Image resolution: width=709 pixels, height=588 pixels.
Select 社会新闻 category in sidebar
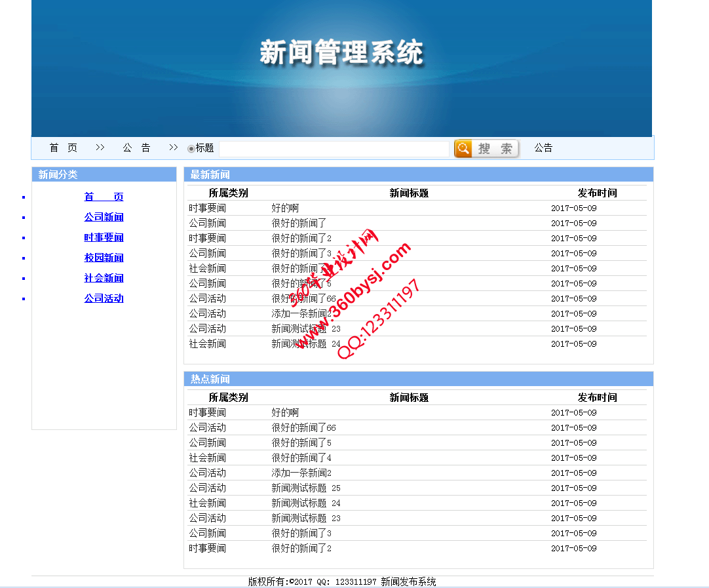tap(104, 278)
